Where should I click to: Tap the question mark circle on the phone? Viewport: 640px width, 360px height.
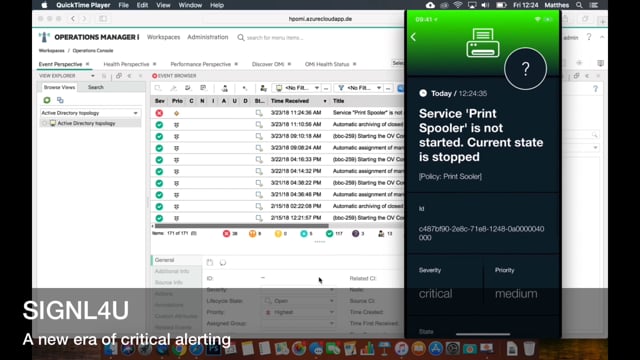click(x=525, y=69)
